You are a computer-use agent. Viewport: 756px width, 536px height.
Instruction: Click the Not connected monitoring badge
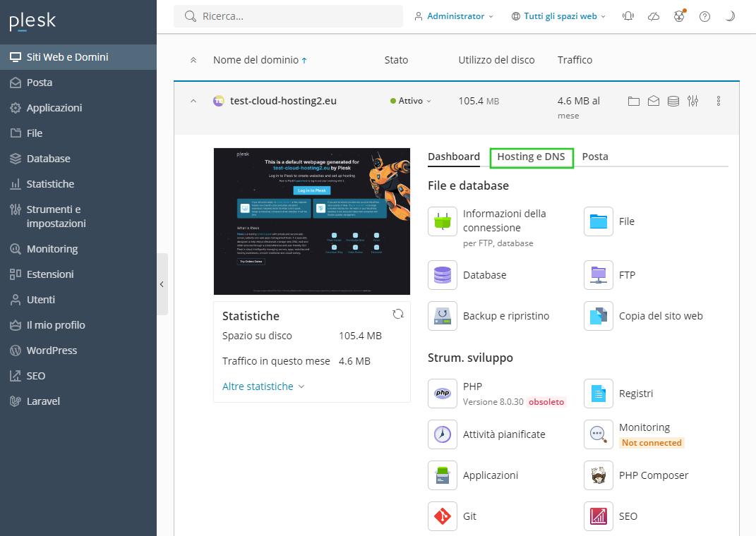(652, 443)
